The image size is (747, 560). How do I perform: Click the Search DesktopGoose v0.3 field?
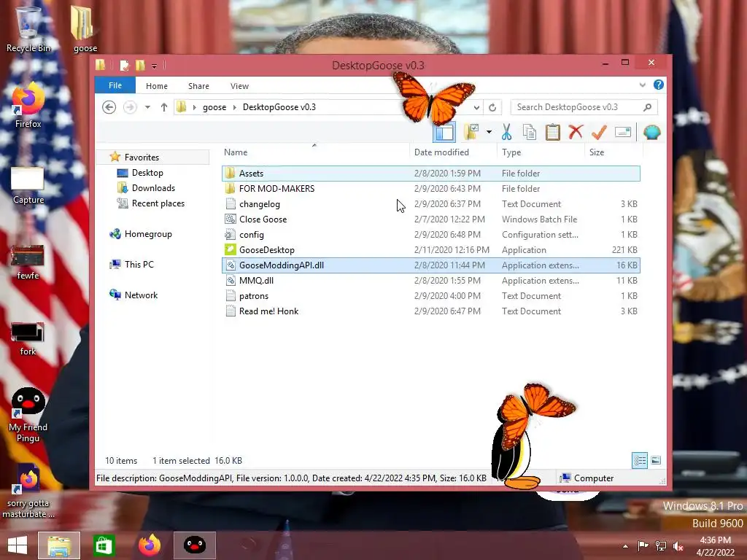(x=584, y=107)
